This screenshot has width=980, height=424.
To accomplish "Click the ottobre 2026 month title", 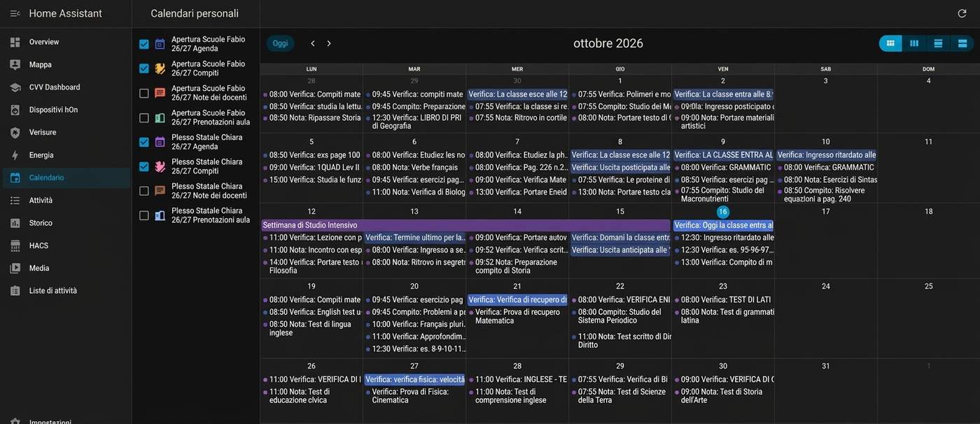I will tap(608, 43).
